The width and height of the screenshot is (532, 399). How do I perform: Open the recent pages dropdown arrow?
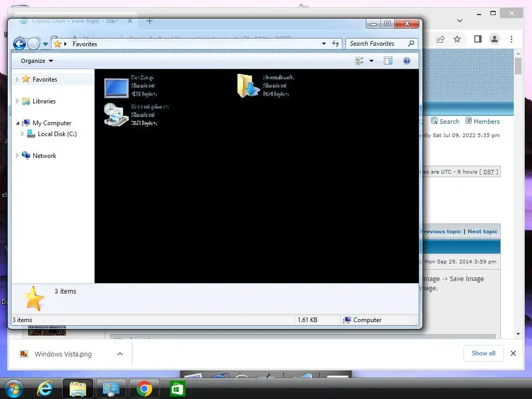(46, 44)
